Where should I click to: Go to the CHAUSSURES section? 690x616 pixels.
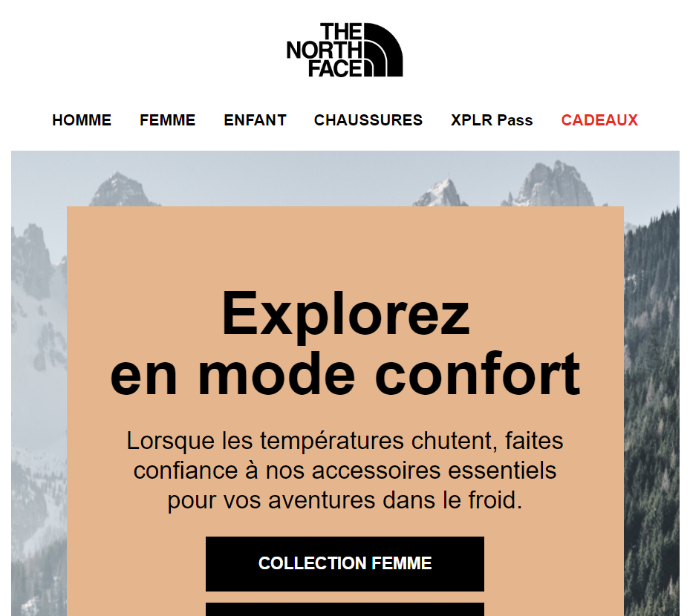click(x=368, y=120)
